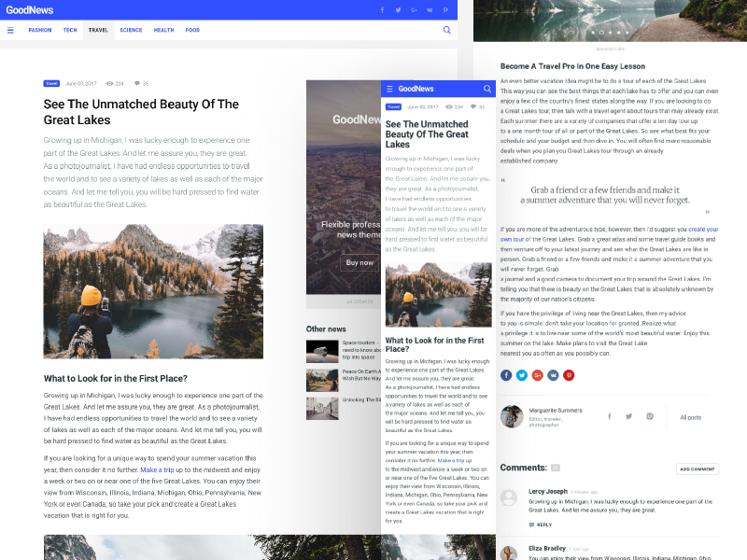Image resolution: width=747 pixels, height=560 pixels.
Task: Share article via round Pinterest button
Action: click(x=569, y=375)
